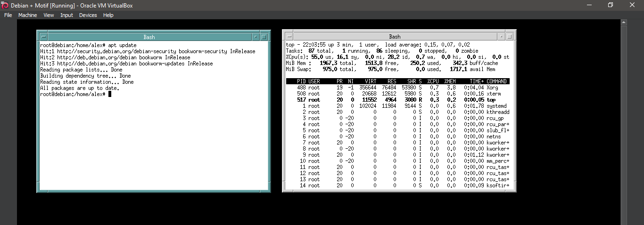
Task: Restore down the VirtualBox window
Action: point(611,5)
